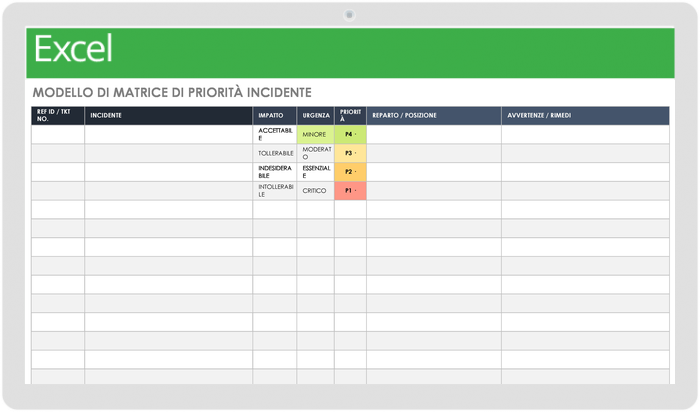Select the yellow P3 priority cell
The height and width of the screenshot is (412, 700).
click(350, 153)
